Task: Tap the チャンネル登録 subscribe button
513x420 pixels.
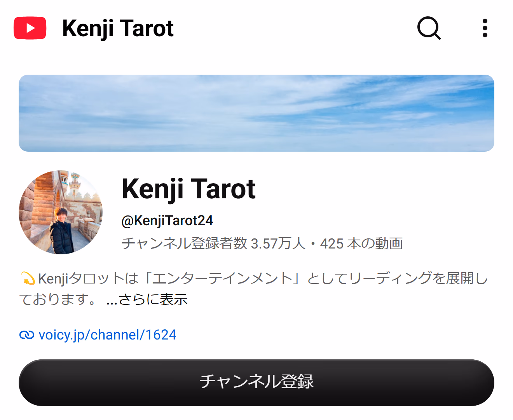Action: [256, 383]
